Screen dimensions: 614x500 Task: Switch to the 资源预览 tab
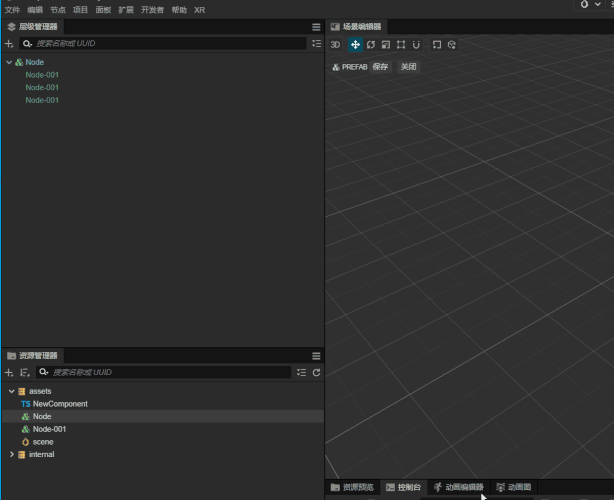click(352, 487)
